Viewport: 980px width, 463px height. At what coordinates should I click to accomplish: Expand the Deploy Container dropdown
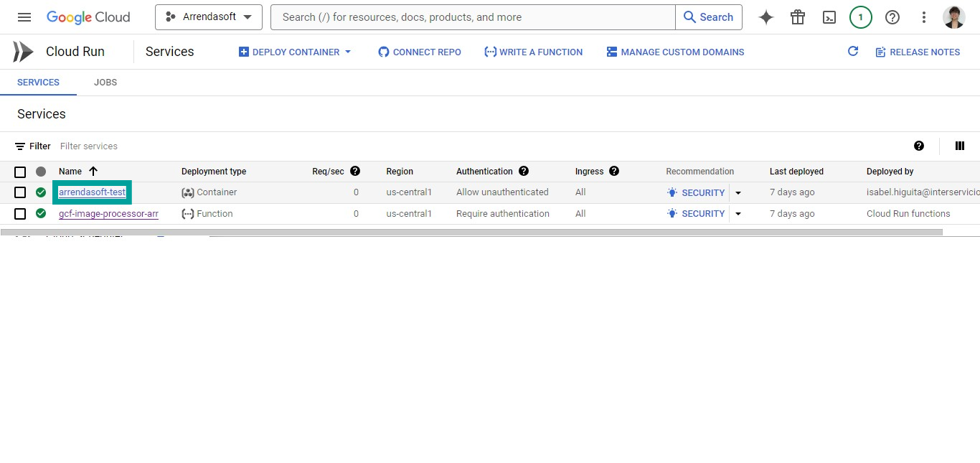pyautogui.click(x=348, y=52)
